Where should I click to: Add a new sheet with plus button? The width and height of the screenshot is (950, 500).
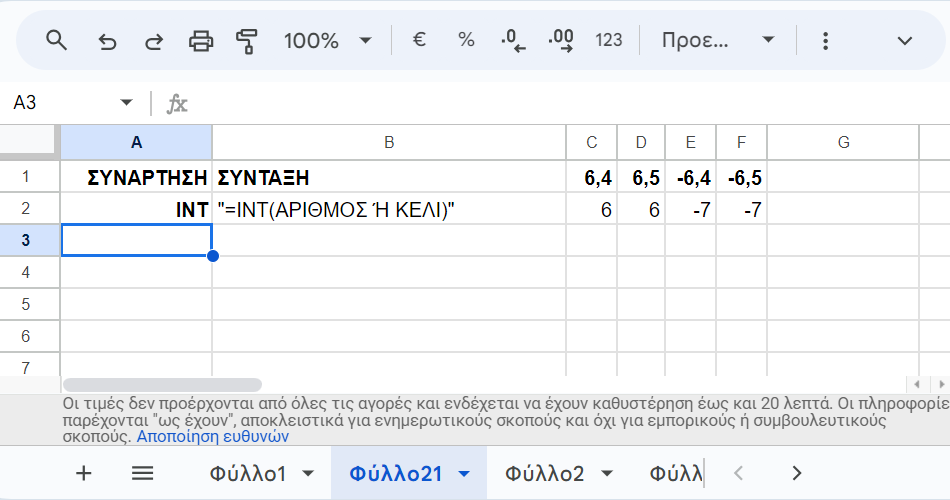(84, 473)
